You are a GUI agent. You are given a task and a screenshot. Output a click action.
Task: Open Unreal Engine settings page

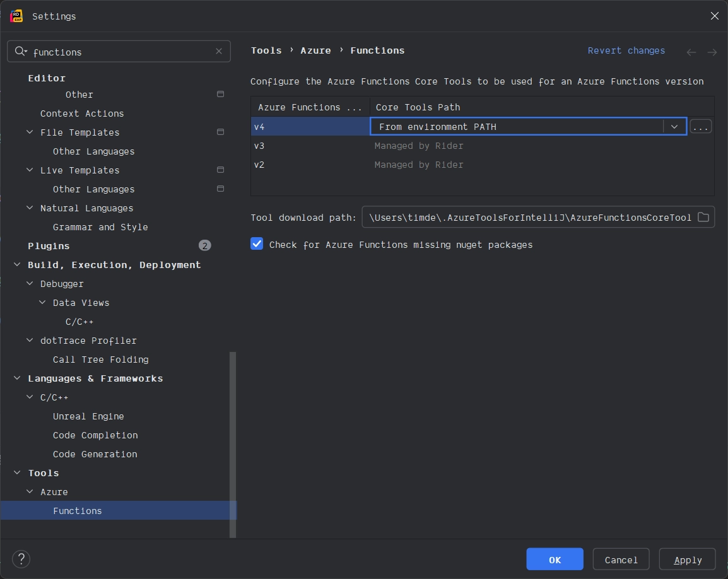88,416
